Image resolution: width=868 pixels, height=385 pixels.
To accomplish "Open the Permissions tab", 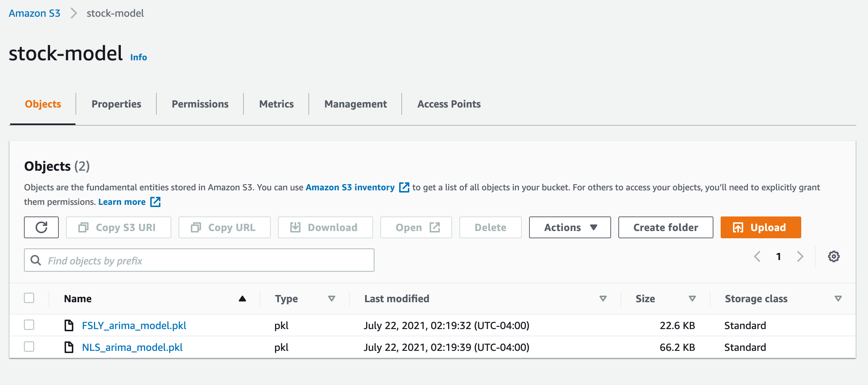I will tap(200, 104).
